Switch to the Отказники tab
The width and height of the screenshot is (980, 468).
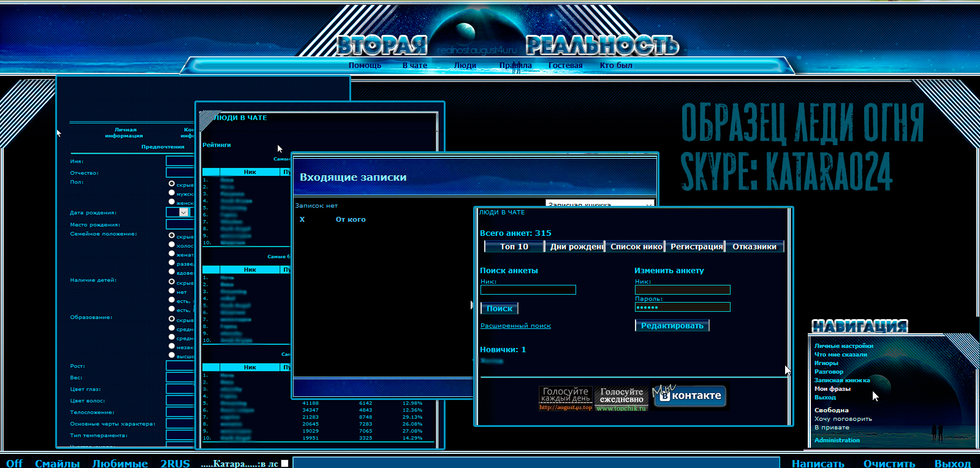point(754,247)
